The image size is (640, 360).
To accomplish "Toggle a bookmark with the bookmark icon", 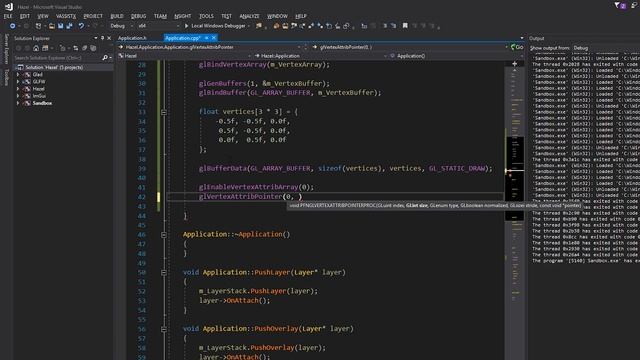I will [405, 26].
